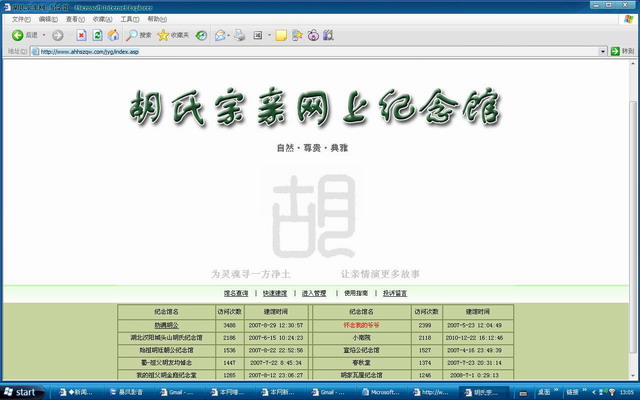Stop page loading with the red X icon

(x=81, y=36)
